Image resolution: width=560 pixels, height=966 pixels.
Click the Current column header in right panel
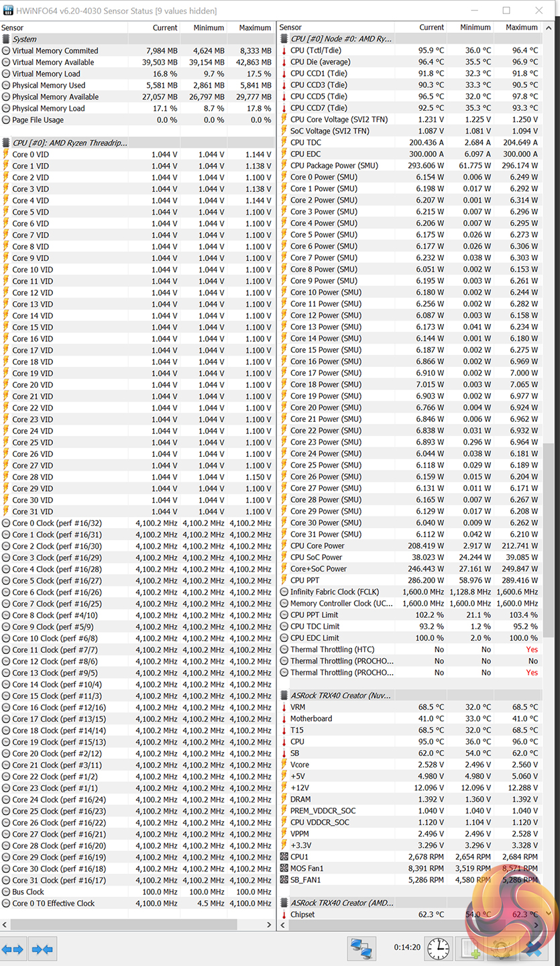click(x=420, y=28)
